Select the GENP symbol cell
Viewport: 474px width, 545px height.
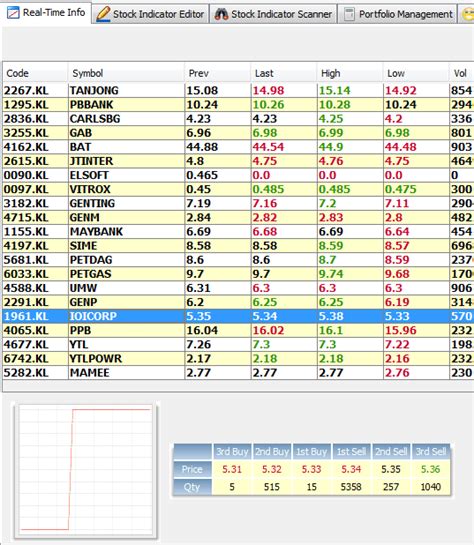point(126,302)
